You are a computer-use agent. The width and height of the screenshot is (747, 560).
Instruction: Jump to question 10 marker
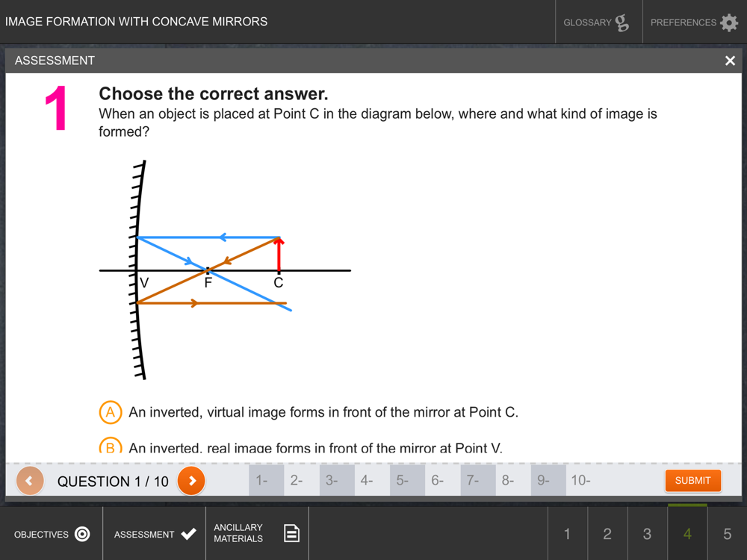tap(583, 480)
